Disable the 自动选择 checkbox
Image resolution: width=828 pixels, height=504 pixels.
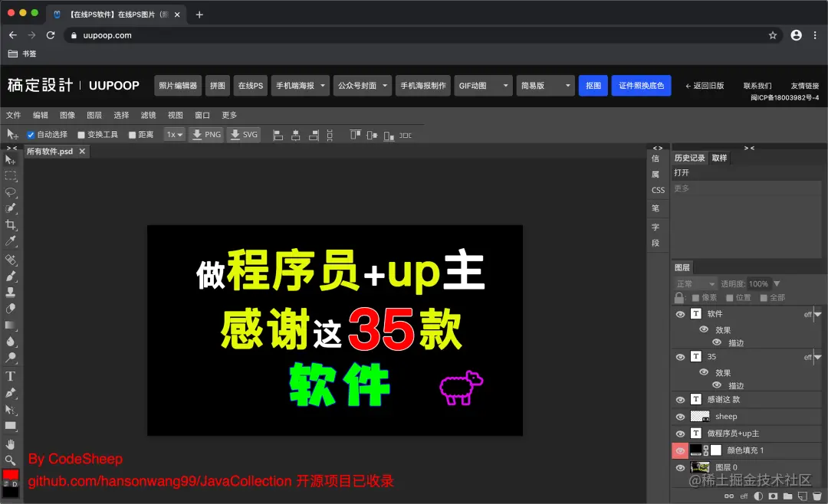(x=30, y=134)
